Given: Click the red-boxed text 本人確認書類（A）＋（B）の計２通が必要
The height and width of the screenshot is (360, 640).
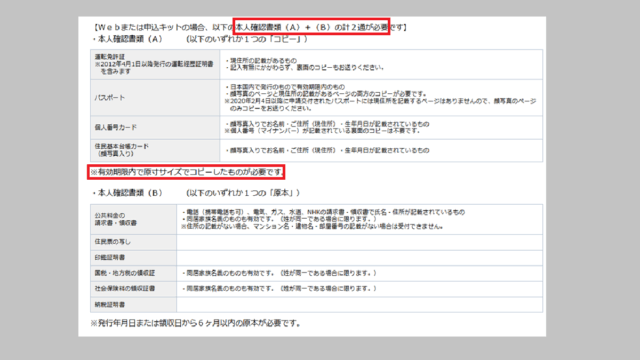Looking at the screenshot, I should tap(311, 27).
